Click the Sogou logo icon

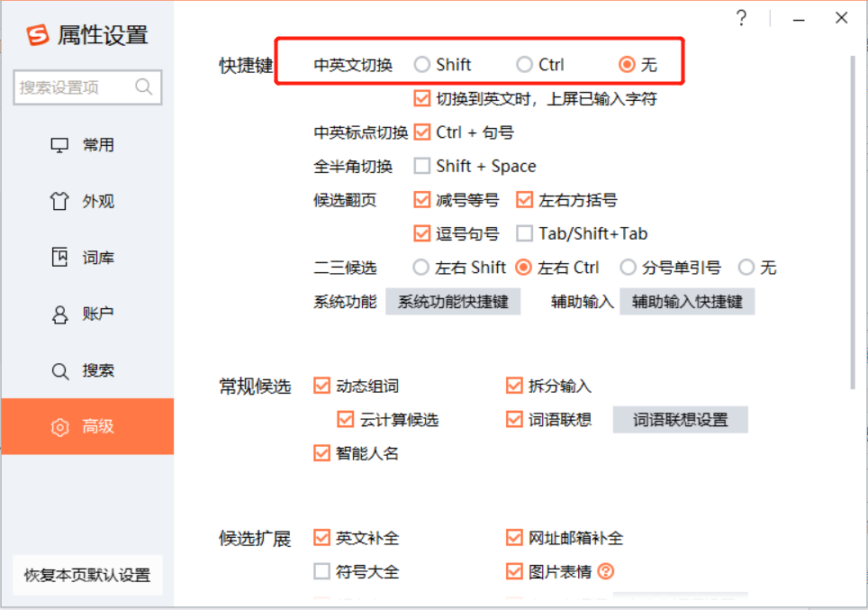[x=37, y=35]
